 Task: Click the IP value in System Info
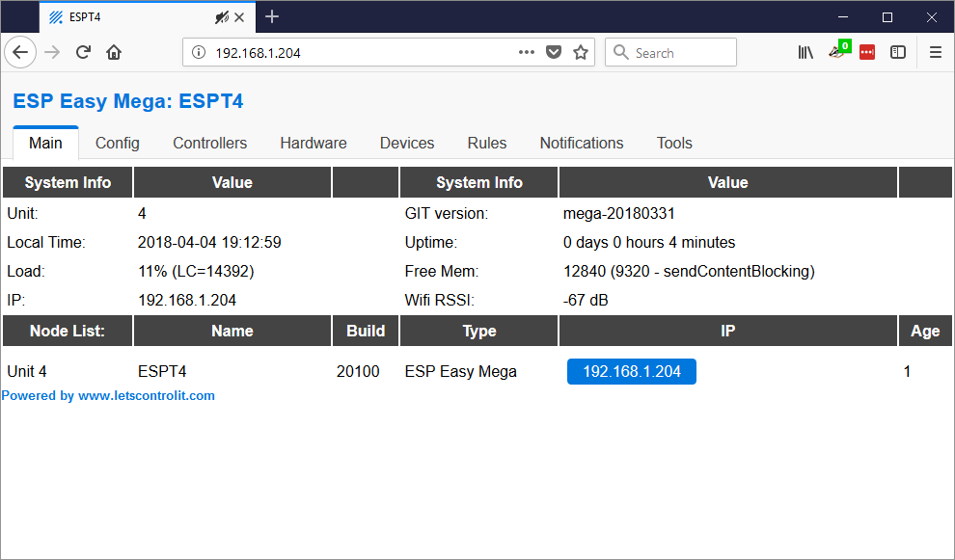coord(187,300)
